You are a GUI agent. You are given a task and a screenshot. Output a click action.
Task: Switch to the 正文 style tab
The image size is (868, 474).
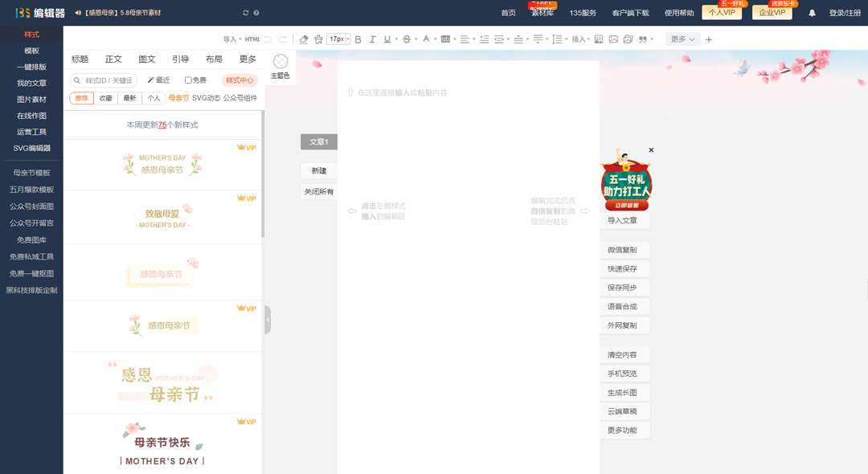click(x=113, y=59)
